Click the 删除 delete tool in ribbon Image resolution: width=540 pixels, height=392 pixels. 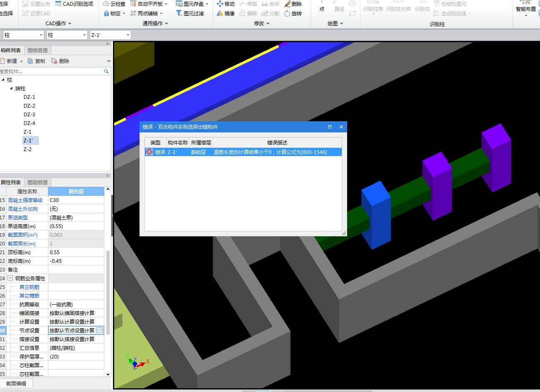click(x=293, y=4)
